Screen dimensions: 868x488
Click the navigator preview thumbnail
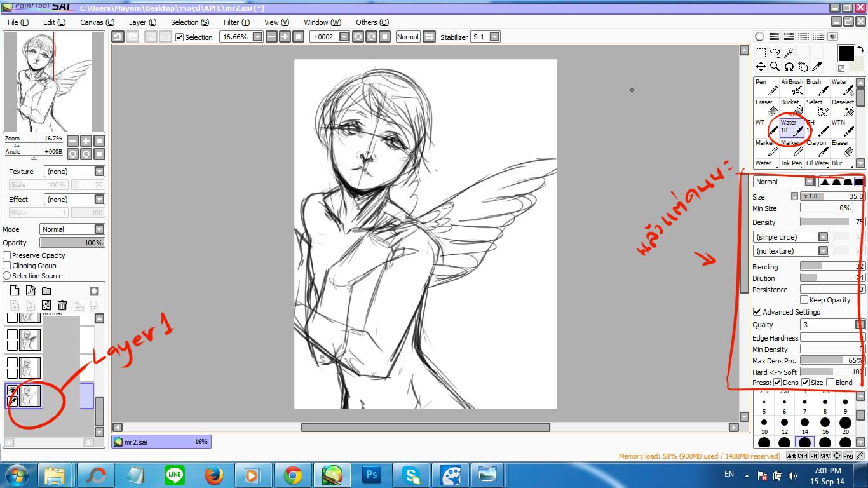pos(54,82)
